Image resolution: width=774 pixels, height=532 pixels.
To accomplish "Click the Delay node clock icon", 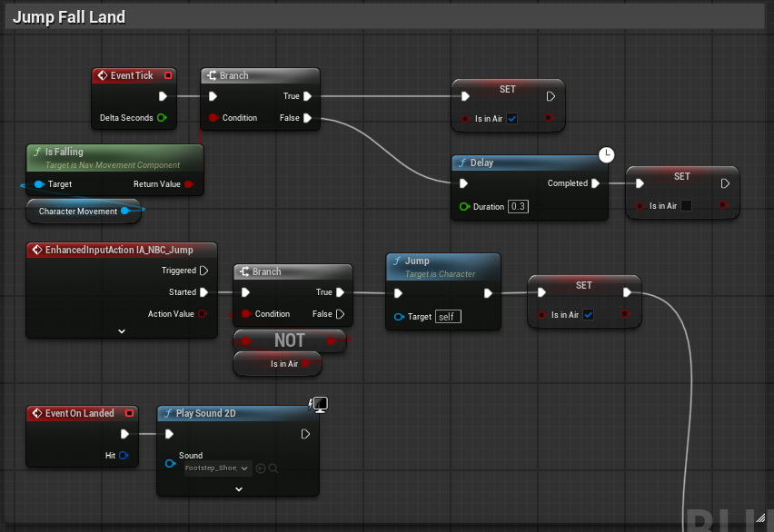I will point(606,155).
